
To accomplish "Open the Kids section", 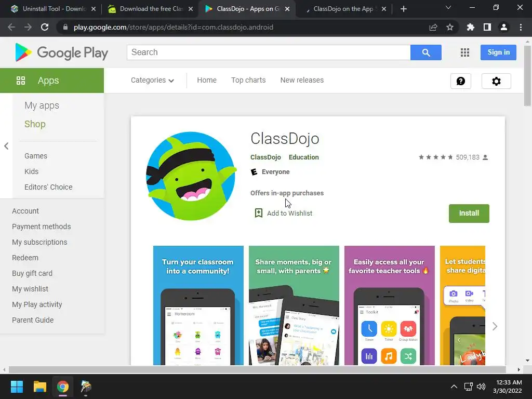I will pyautogui.click(x=31, y=171).
